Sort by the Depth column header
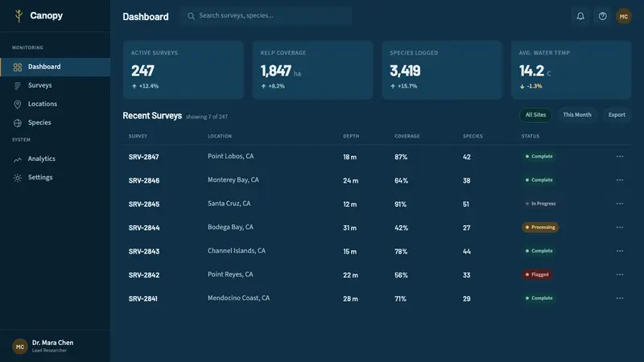Screen dimensions: 644x362 click(351, 136)
